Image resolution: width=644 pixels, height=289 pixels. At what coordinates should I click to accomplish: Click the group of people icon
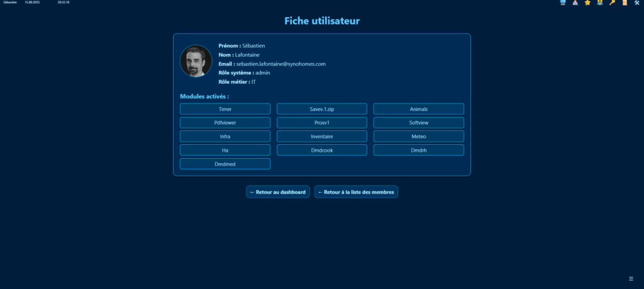point(599,3)
